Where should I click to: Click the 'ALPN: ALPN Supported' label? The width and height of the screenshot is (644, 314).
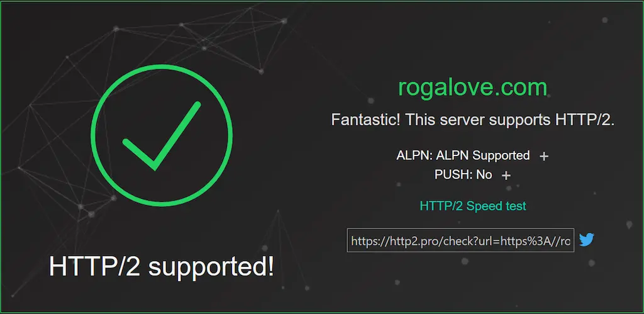pos(463,155)
